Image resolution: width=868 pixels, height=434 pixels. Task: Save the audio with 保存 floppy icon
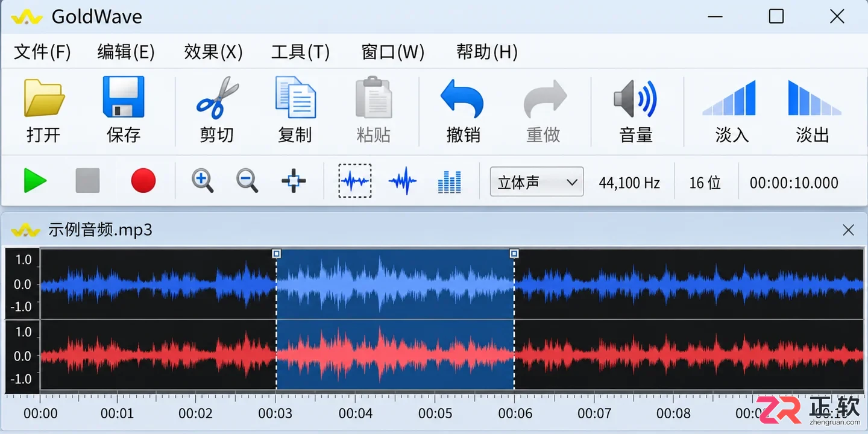coord(124,97)
